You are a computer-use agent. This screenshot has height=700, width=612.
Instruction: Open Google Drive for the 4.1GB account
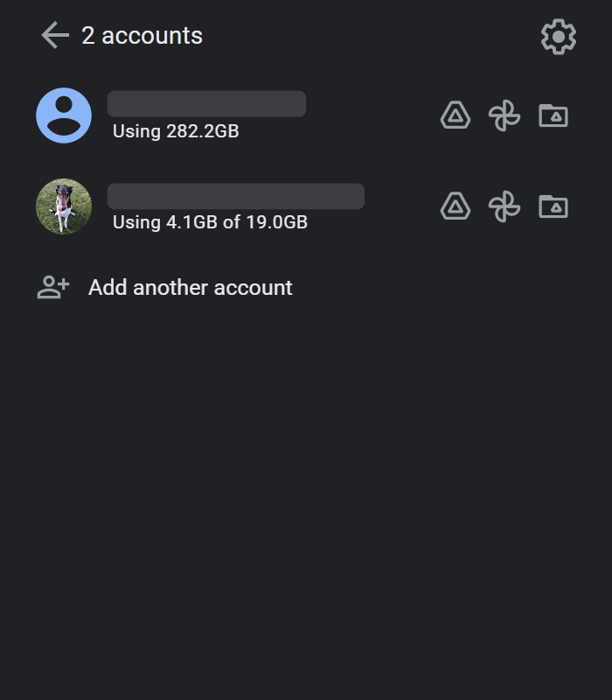tap(456, 206)
